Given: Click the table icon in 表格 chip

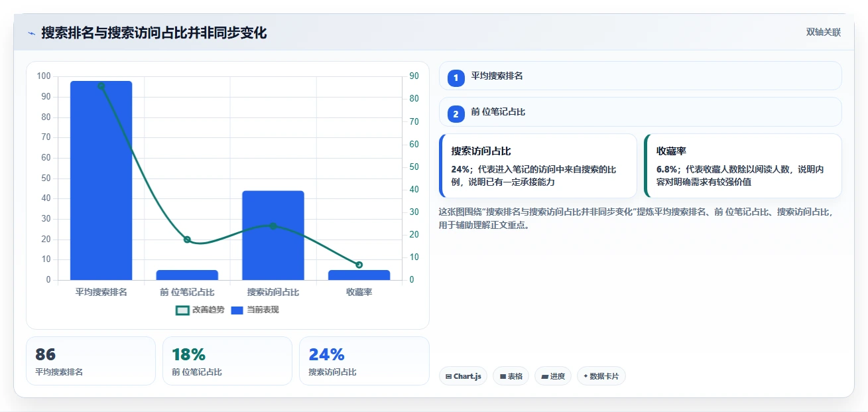Looking at the screenshot, I should (x=503, y=377).
